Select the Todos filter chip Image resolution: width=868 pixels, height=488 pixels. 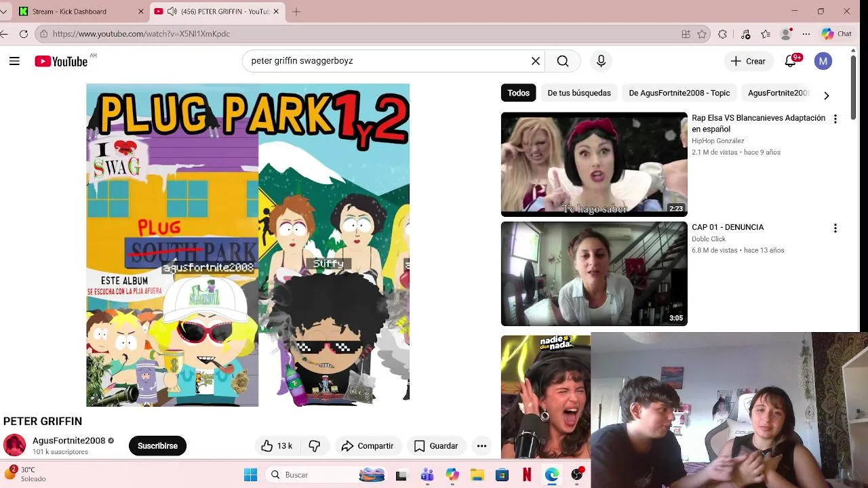coord(519,93)
